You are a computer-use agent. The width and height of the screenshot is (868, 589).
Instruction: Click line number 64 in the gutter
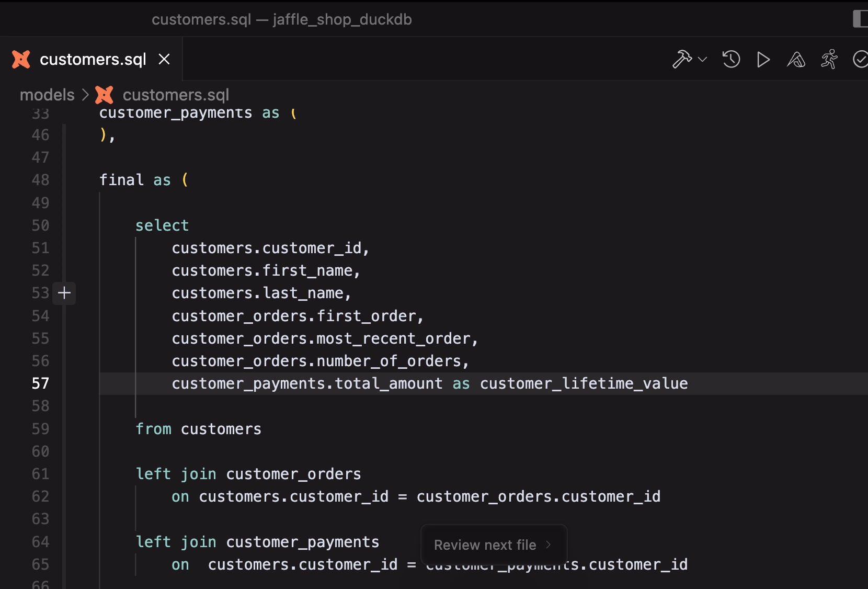40,542
